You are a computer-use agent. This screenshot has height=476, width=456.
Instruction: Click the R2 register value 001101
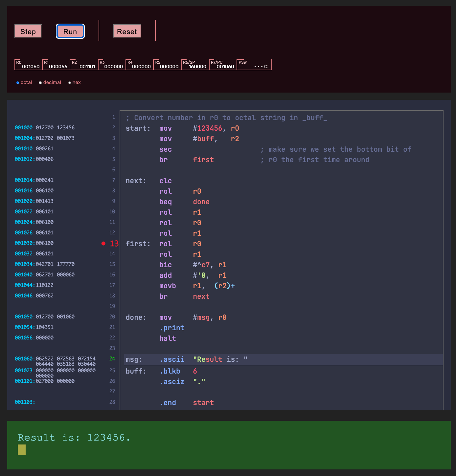pyautogui.click(x=87, y=67)
